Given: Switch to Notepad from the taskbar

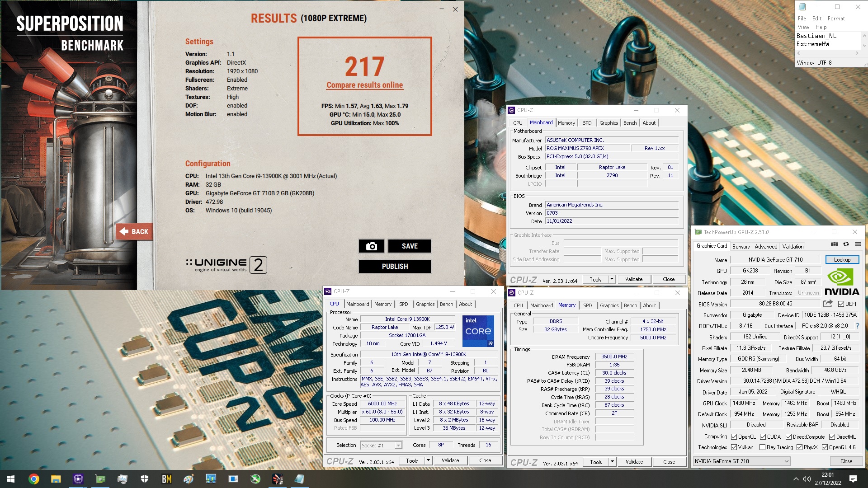Looking at the screenshot, I should click(x=300, y=479).
